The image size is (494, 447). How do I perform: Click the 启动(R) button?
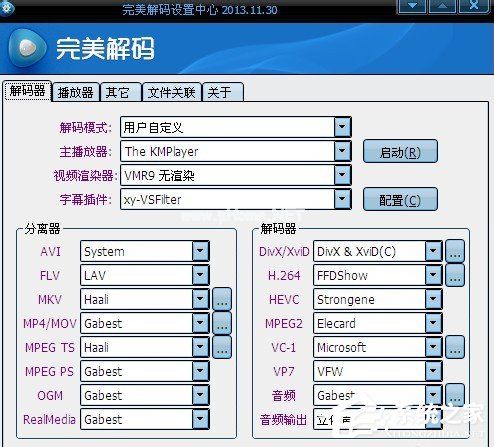pyautogui.click(x=400, y=152)
